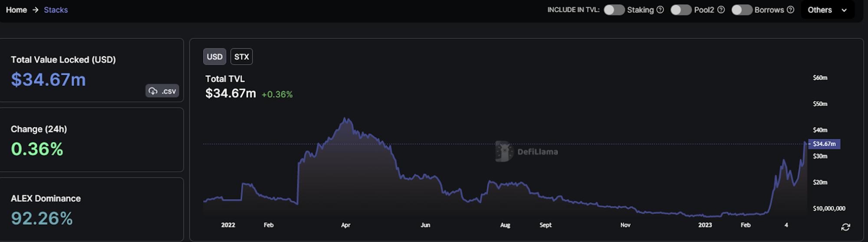Click the Aug label on chart axis
The image size is (868, 242).
coord(505,225)
